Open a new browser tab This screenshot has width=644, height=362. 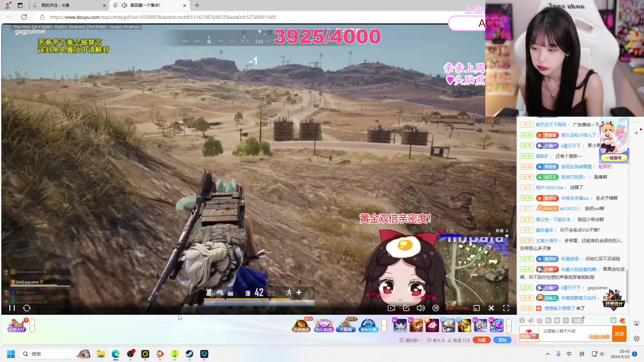(x=197, y=5)
